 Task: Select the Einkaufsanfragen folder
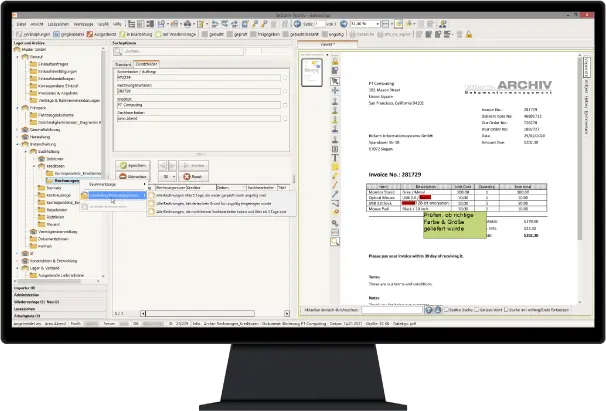click(x=49, y=64)
